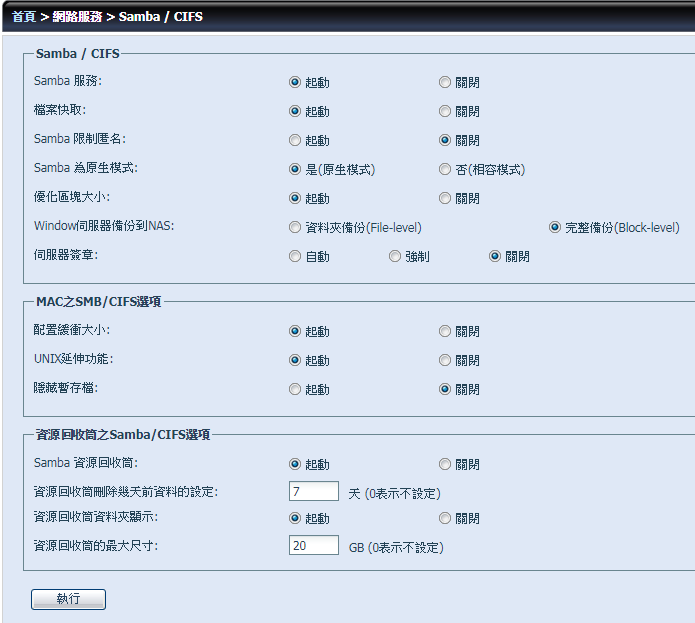The width and height of the screenshot is (695, 623).
Task: Set 伺服器簽章 to 強制
Action: (394, 256)
